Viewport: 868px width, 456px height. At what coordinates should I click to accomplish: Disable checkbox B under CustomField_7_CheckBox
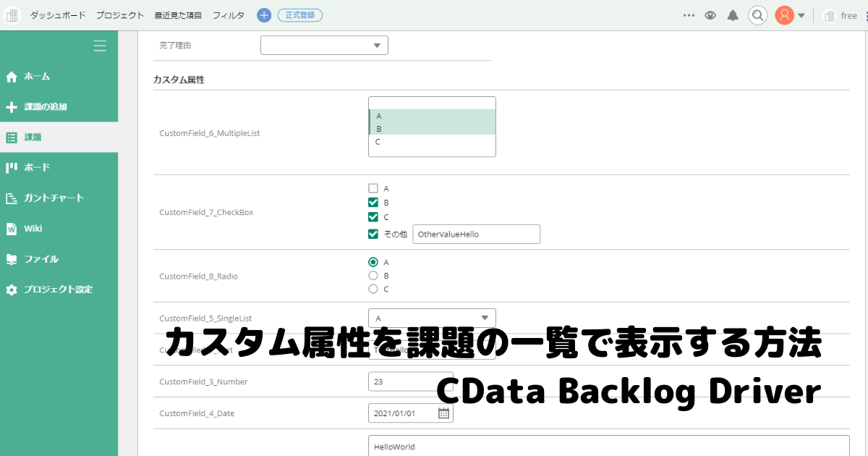pos(374,203)
